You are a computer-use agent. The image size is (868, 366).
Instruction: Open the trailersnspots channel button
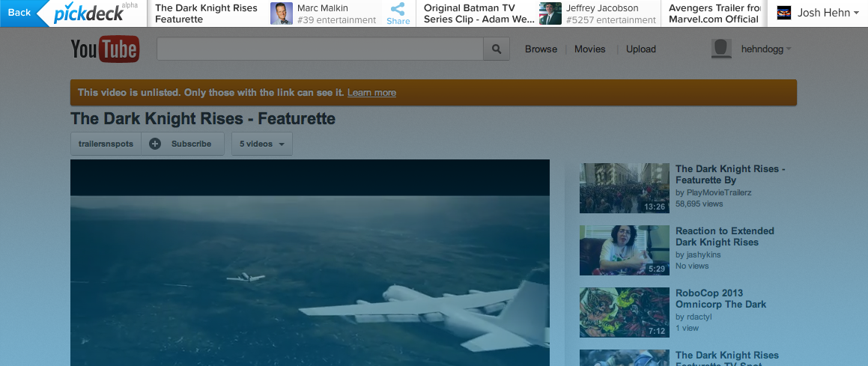pos(106,144)
